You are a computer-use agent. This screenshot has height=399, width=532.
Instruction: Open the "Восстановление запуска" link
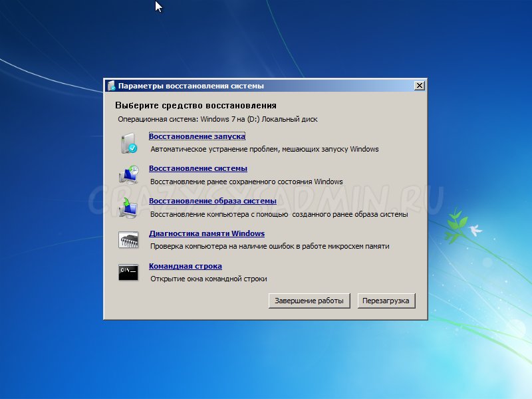(x=195, y=136)
